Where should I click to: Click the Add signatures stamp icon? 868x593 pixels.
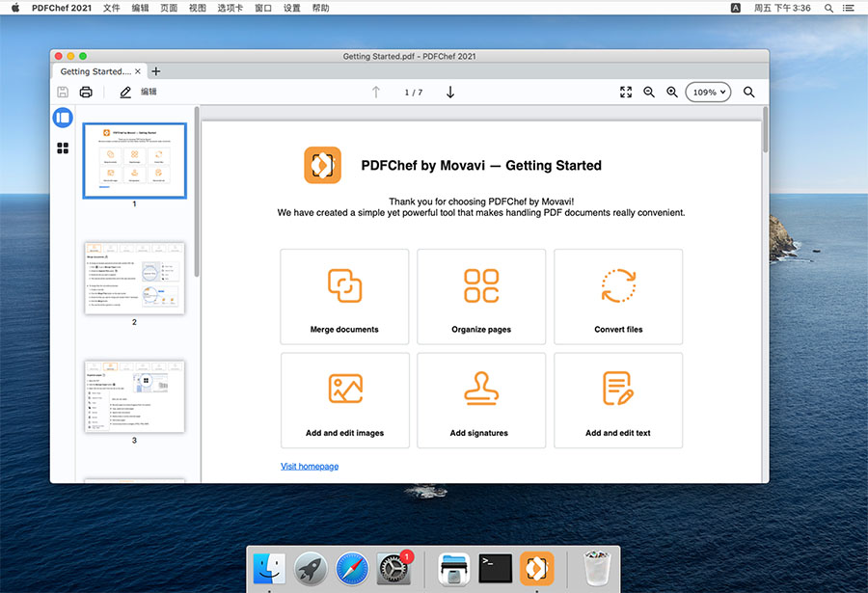[481, 389]
